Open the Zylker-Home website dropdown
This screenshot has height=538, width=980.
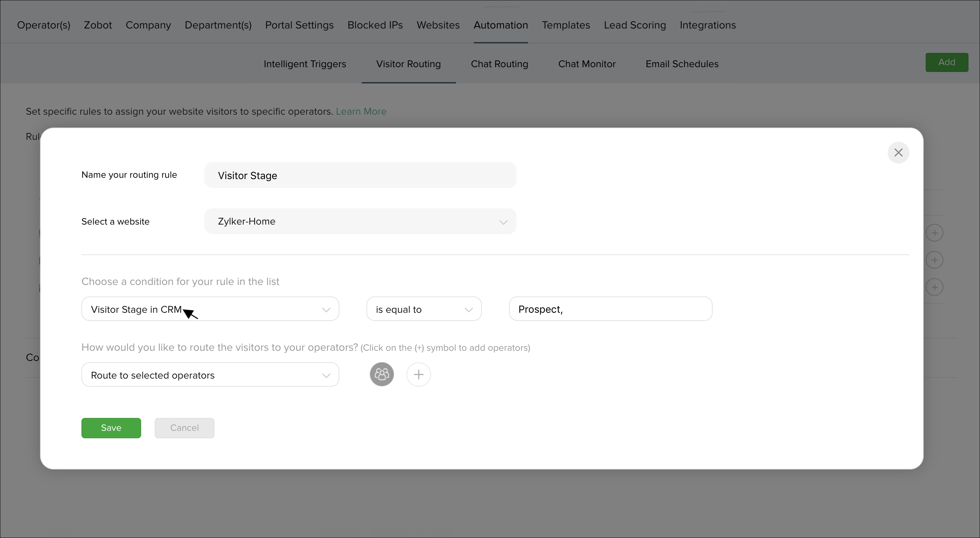360,221
